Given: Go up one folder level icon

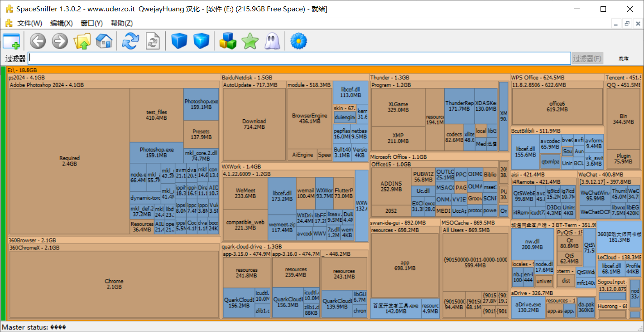Looking at the screenshot, I should 82,41.
